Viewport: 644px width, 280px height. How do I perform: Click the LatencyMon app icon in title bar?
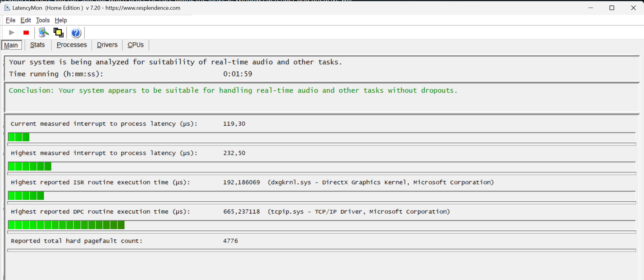[x=7, y=8]
